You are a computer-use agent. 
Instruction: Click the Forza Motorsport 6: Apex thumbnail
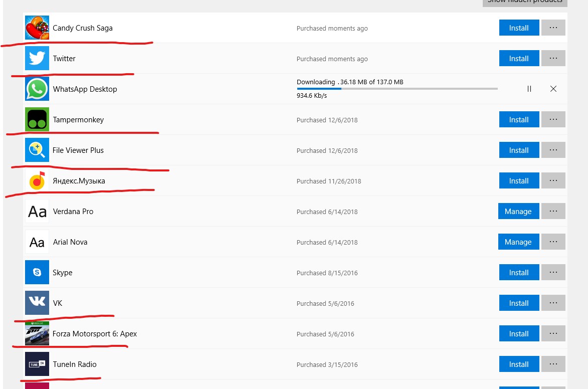(x=37, y=333)
